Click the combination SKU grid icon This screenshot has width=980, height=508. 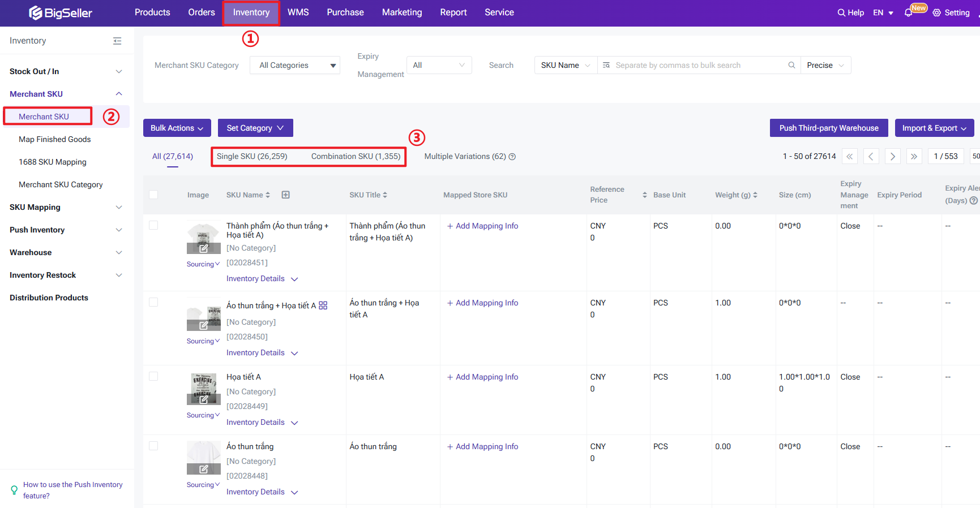(x=323, y=305)
